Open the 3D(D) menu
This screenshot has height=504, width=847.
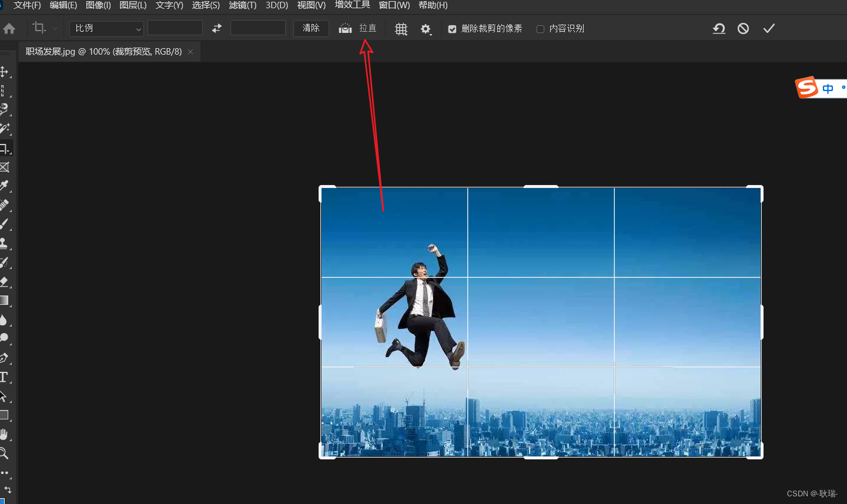[277, 5]
